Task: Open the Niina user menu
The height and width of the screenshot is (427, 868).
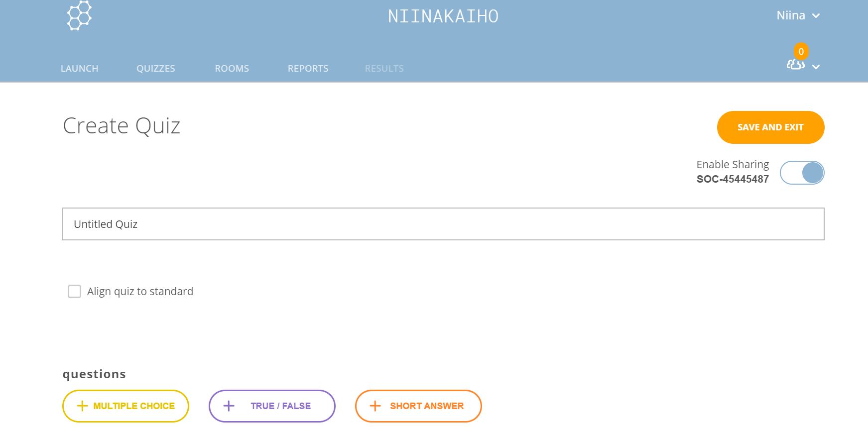Action: point(790,16)
